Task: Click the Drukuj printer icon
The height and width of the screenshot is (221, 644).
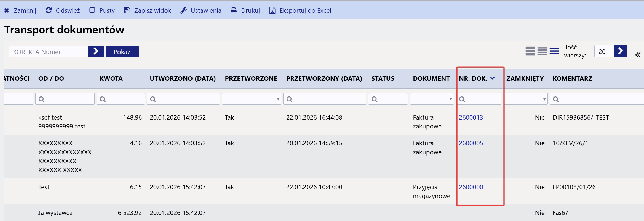Action: click(234, 10)
